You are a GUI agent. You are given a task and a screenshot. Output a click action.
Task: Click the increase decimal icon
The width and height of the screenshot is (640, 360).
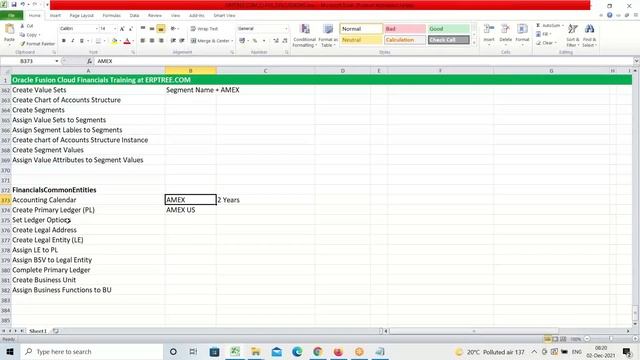[276, 41]
